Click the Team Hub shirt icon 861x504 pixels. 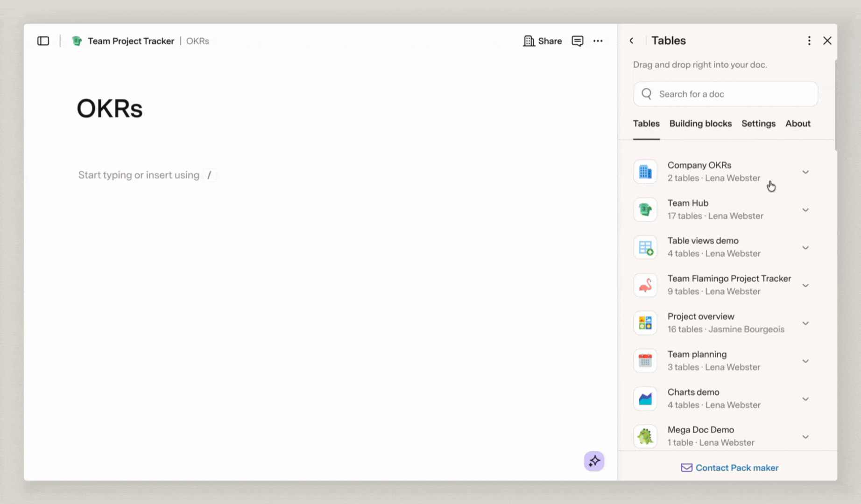click(x=645, y=210)
